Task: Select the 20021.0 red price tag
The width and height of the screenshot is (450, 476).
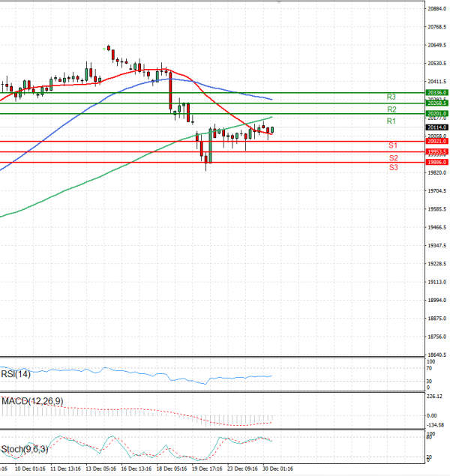Action: (x=436, y=141)
